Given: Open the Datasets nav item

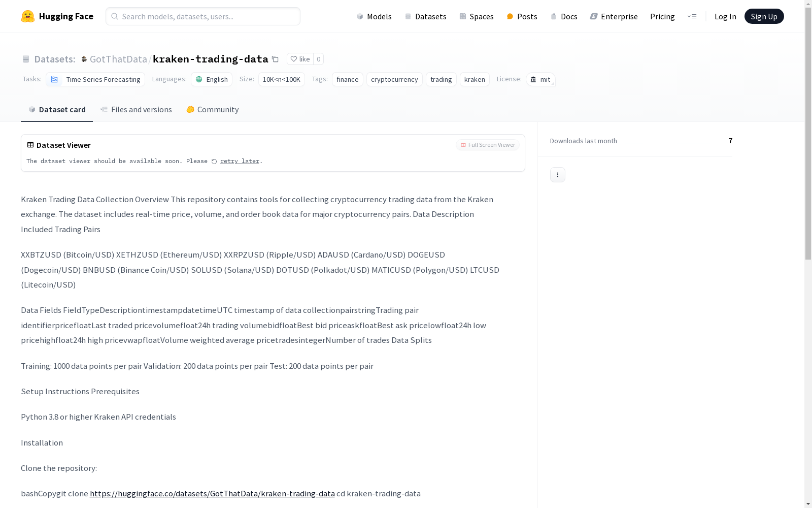Looking at the screenshot, I should click(x=425, y=16).
